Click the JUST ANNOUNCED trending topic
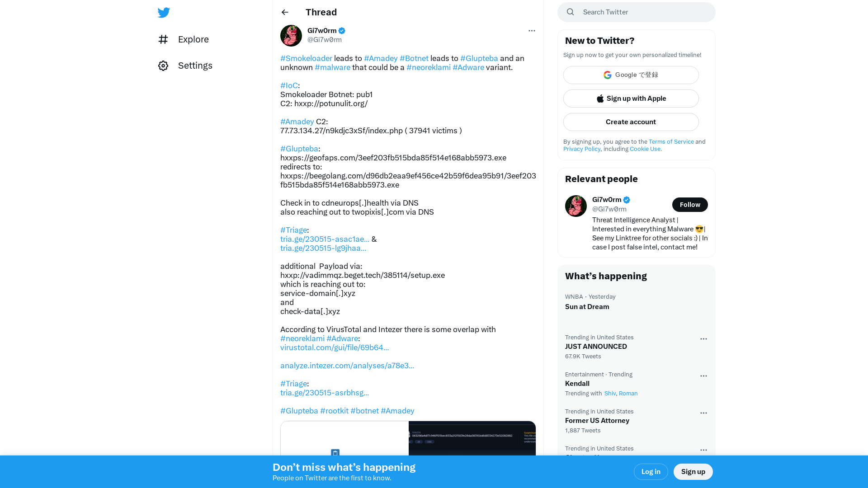The height and width of the screenshot is (488, 868). (596, 346)
